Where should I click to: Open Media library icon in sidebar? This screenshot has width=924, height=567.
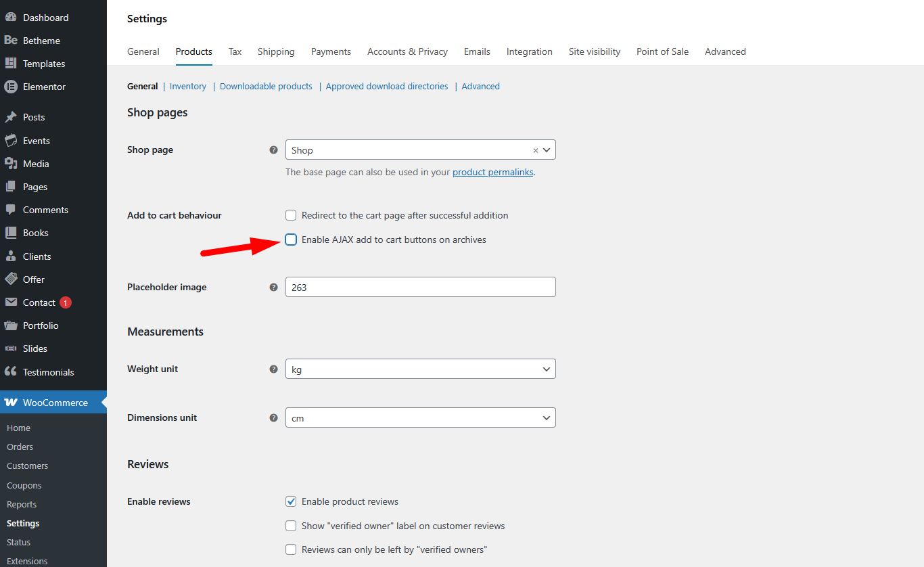(11, 164)
